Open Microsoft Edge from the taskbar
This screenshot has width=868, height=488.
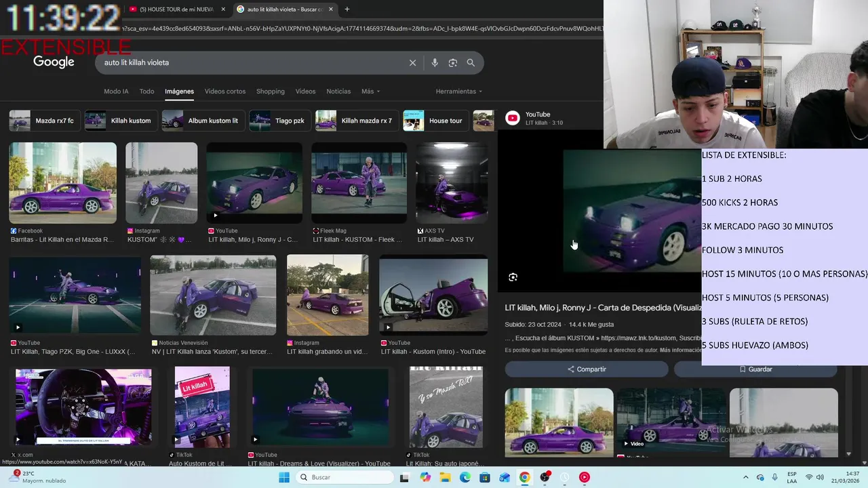tap(465, 477)
